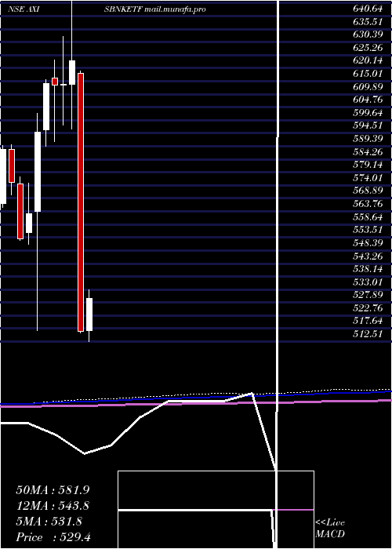Click the 589.39 price axis label

(367, 140)
